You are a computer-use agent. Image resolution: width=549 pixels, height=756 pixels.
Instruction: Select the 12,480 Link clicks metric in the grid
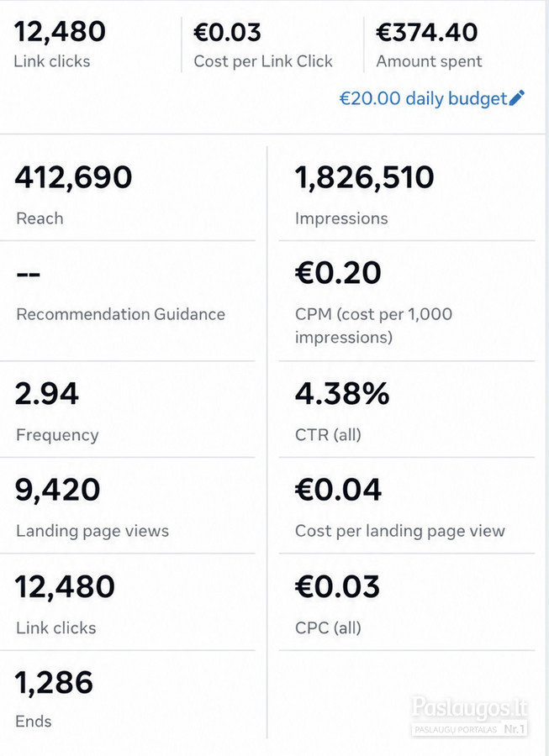pyautogui.click(x=128, y=602)
